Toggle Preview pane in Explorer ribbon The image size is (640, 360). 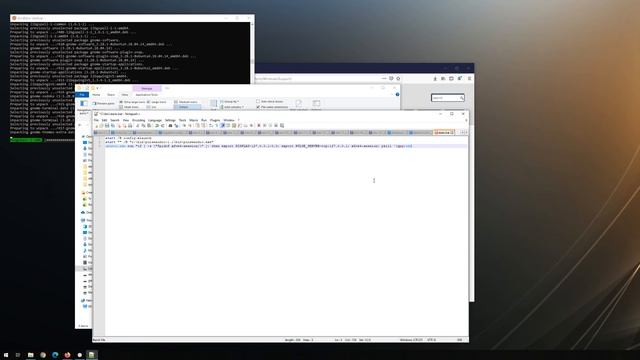click(x=104, y=103)
